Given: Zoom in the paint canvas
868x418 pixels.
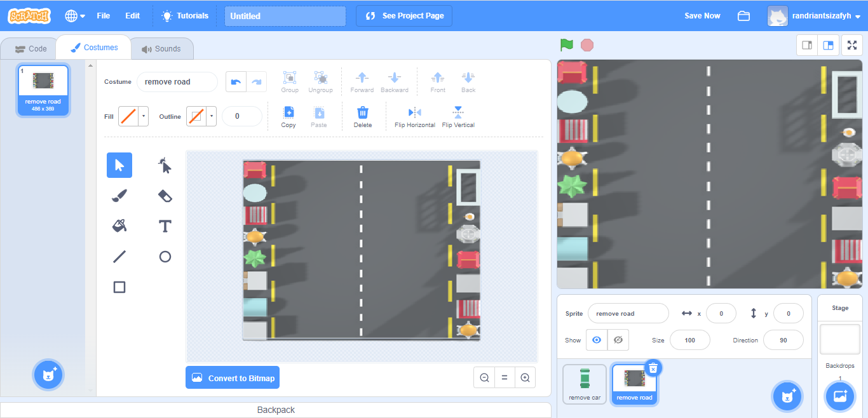Looking at the screenshot, I should pyautogui.click(x=525, y=377).
